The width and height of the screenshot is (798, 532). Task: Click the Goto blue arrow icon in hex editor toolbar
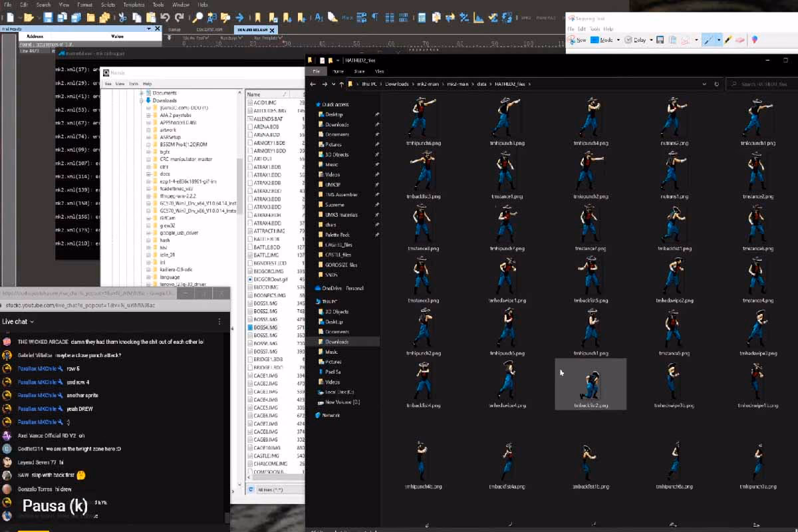[239, 18]
